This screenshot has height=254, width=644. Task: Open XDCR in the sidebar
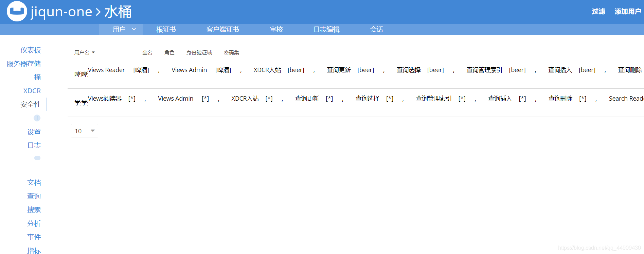click(x=32, y=91)
